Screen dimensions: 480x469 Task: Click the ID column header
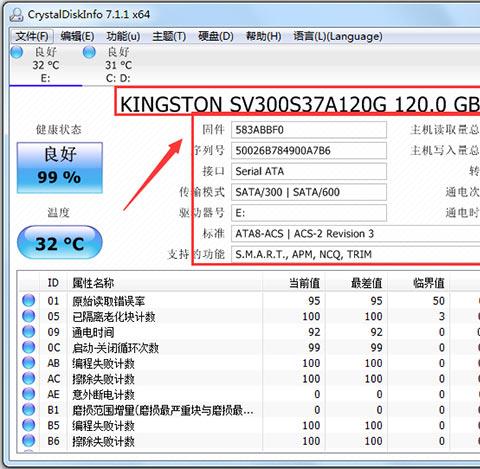(53, 283)
